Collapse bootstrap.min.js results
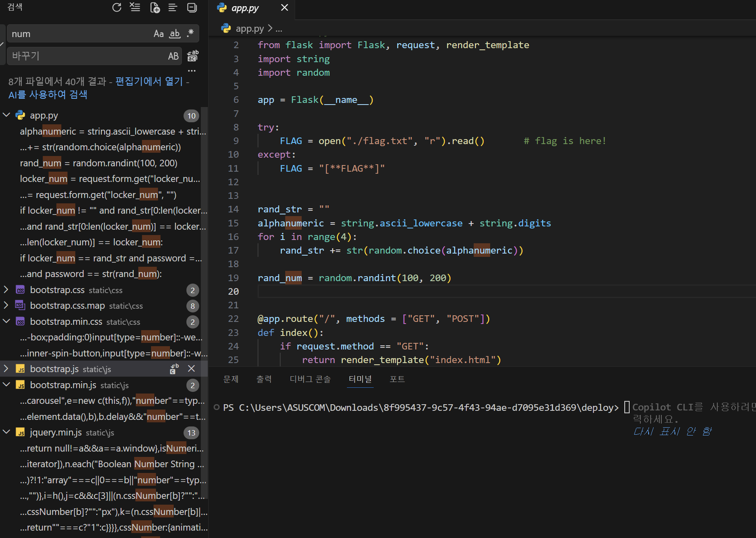Image resolution: width=756 pixels, height=538 pixels. tap(6, 385)
